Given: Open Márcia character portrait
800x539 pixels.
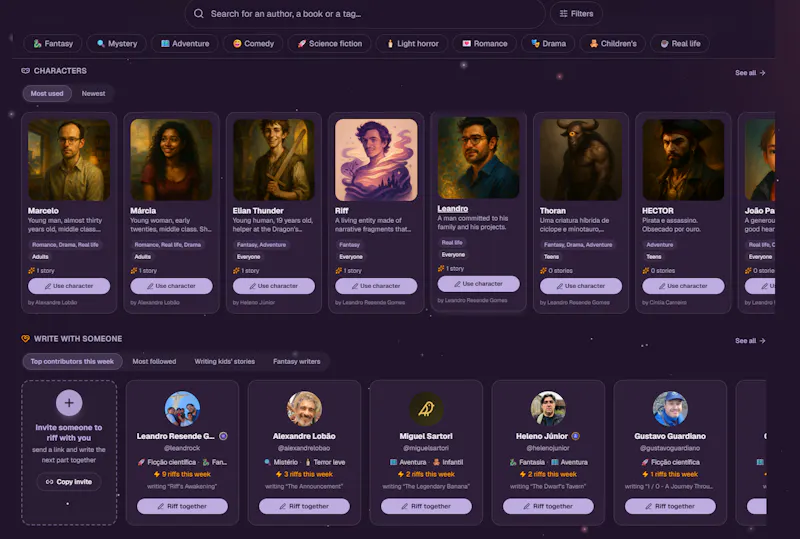Looking at the screenshot, I should pos(171,160).
